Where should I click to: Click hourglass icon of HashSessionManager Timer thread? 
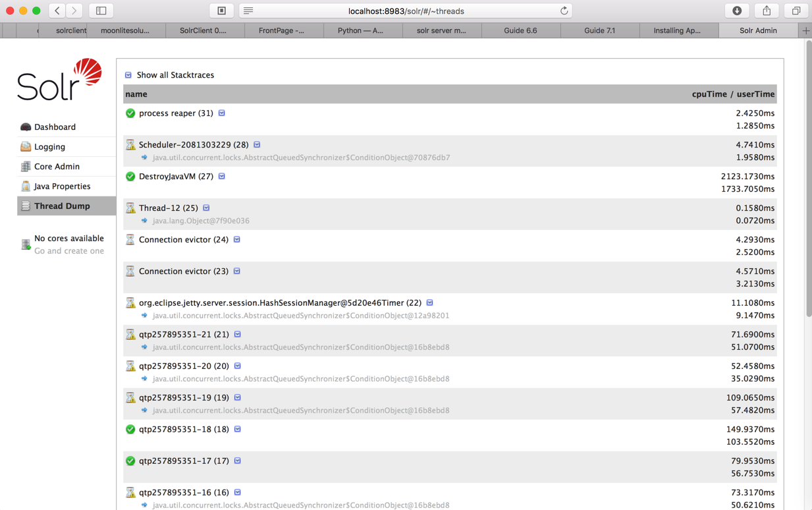[x=130, y=303]
